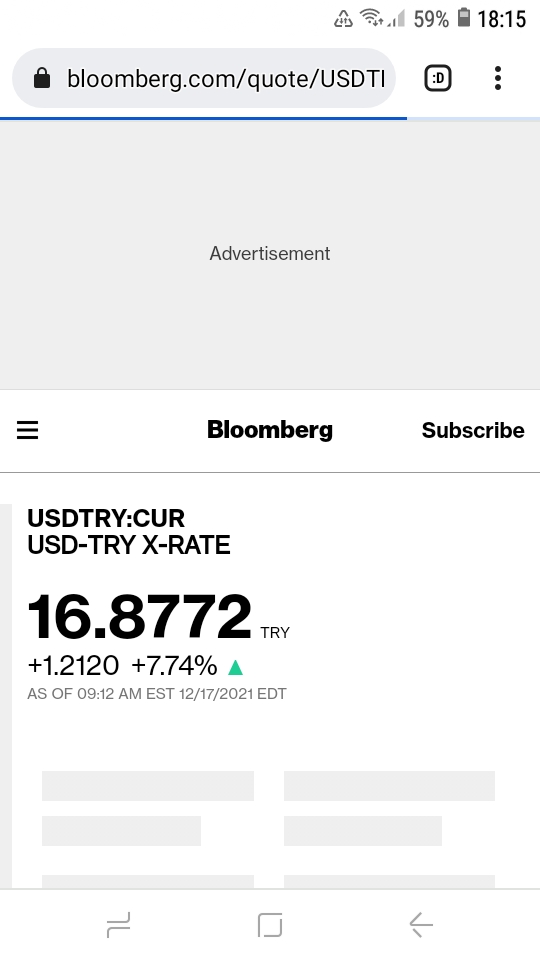Tap the +7.74% percent change
540x960 pixels.
[174, 666]
